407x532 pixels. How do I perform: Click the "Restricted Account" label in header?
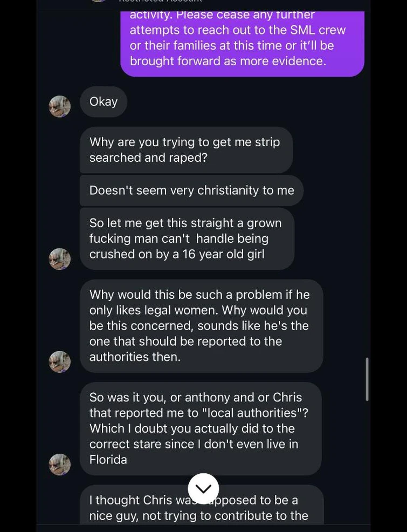(161, 2)
